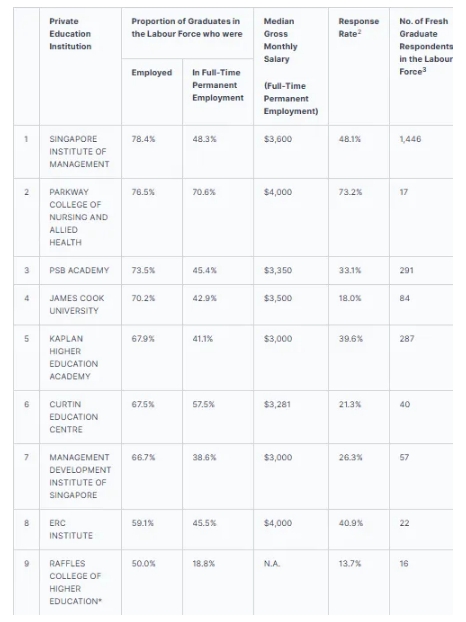The width and height of the screenshot is (466, 622).
Task: Click the $3,600 salary value
Action: pyautogui.click(x=278, y=139)
